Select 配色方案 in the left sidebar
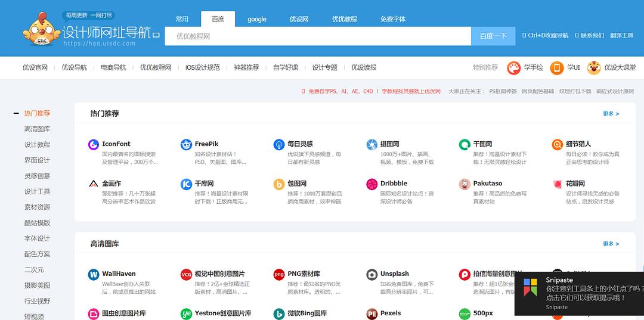 [x=38, y=254]
